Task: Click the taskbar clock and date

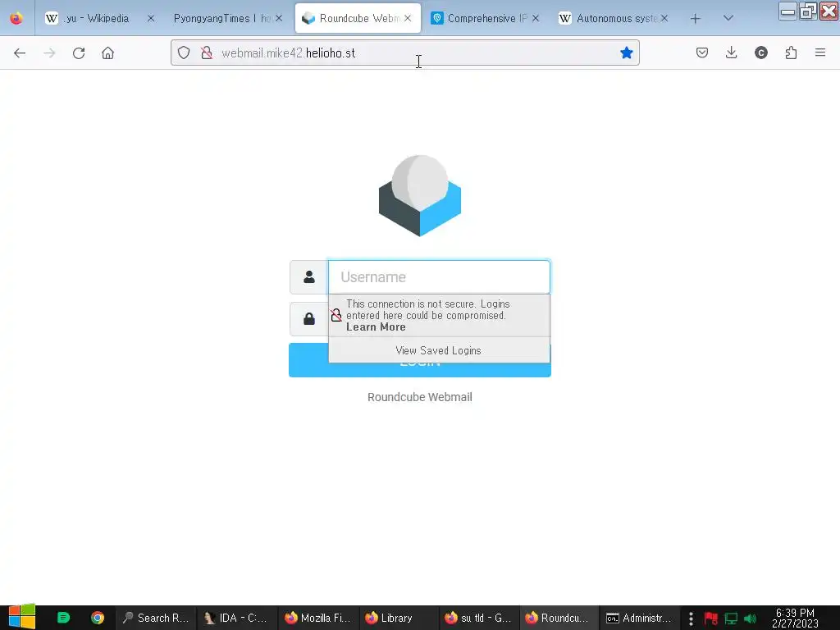Action: 795,618
